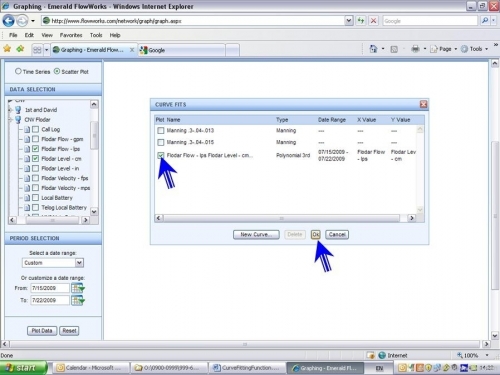Open the Windows Start menu
This screenshot has width=500, height=375.
point(23,368)
